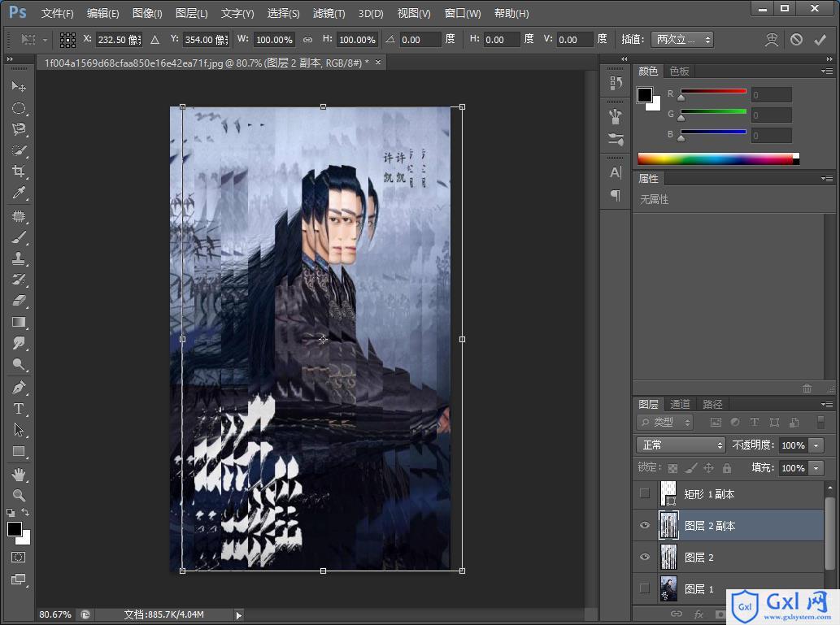Toggle lock position
840x625 pixels.
pyautogui.click(x=708, y=468)
